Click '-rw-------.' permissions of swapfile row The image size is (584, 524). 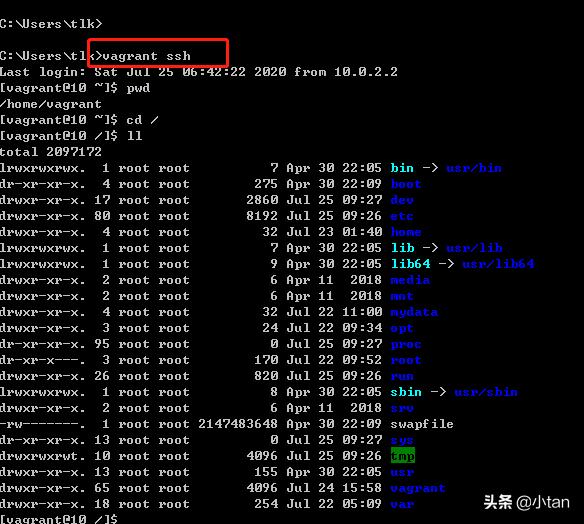tap(42, 424)
